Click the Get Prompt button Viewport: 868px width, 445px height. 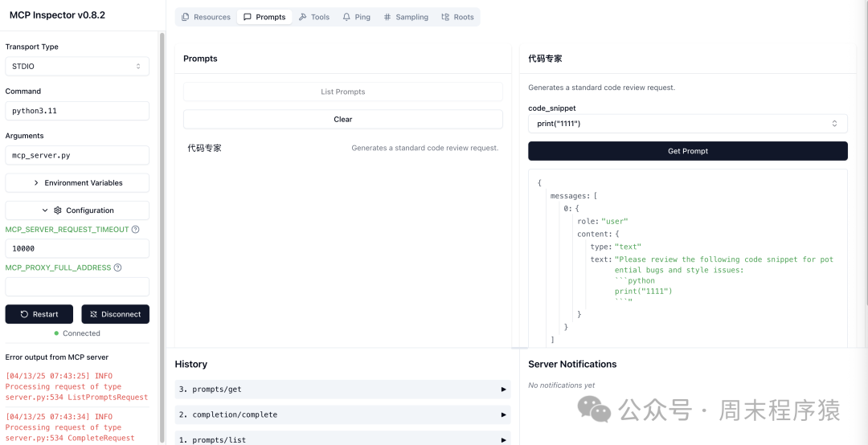pyautogui.click(x=687, y=151)
